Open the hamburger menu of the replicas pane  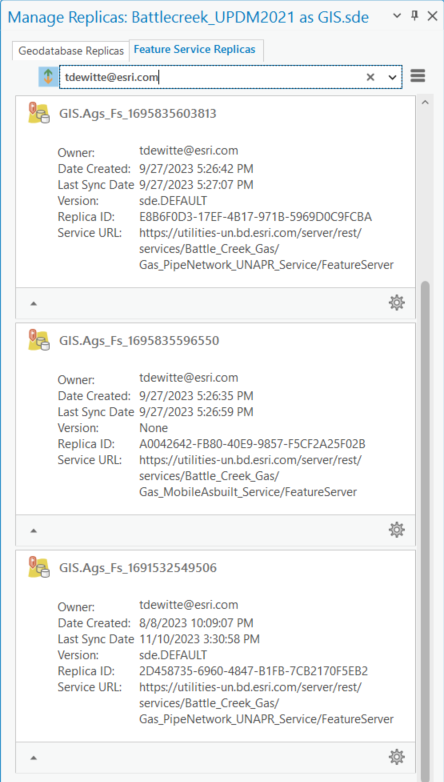[418, 76]
